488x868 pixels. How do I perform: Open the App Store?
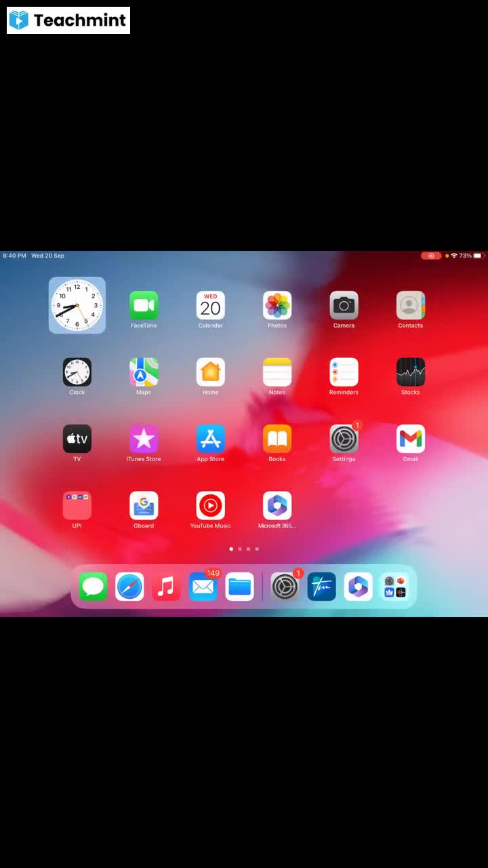pos(210,439)
